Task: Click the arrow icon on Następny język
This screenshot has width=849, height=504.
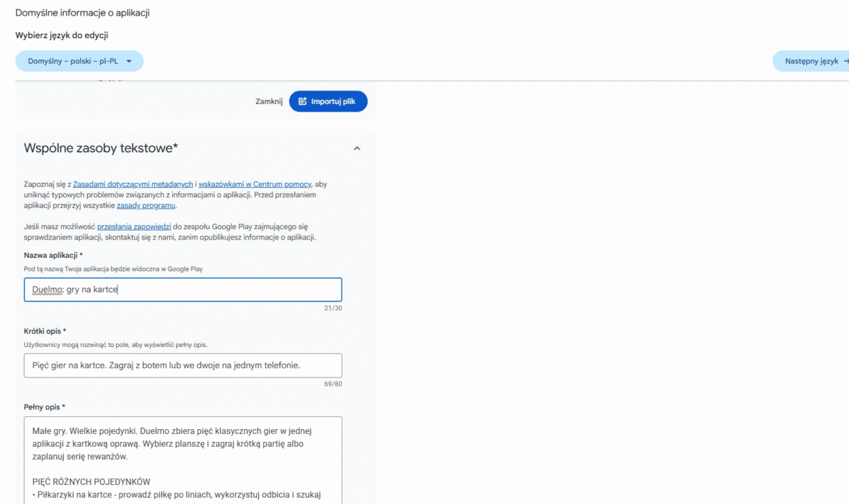Action: click(x=845, y=61)
